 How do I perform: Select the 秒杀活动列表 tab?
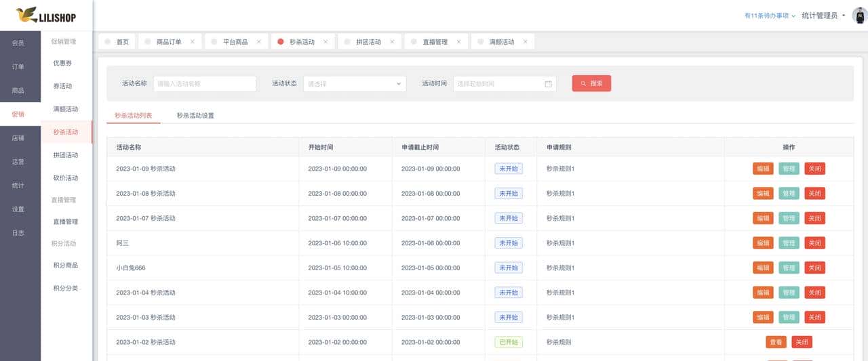[134, 115]
